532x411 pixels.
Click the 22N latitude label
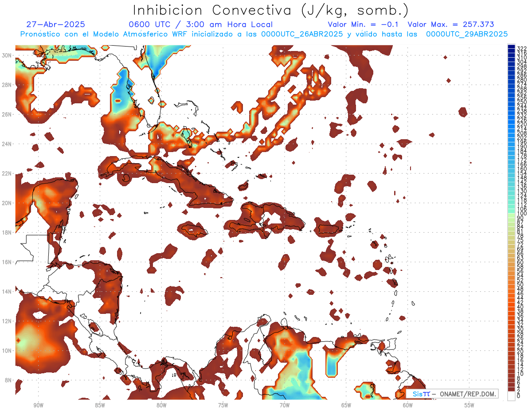(8, 173)
